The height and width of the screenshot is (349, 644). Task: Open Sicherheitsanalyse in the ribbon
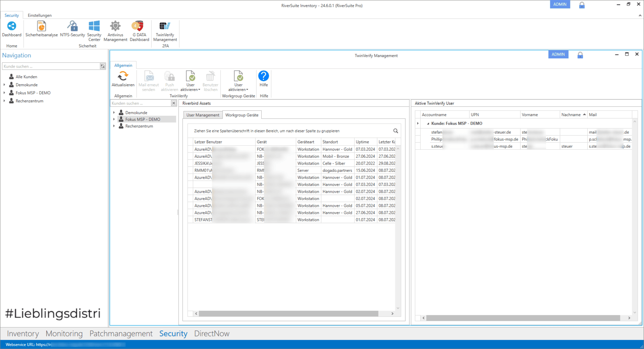pyautogui.click(x=41, y=29)
